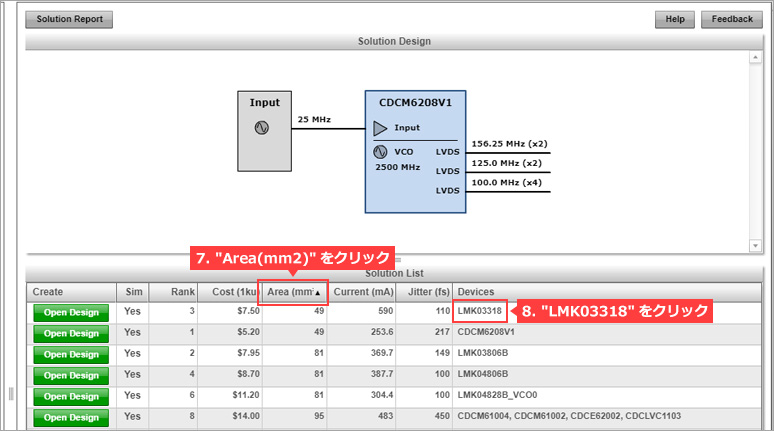
Task: Open Design for CDCM61004 multi-device row
Action: pos(71,418)
